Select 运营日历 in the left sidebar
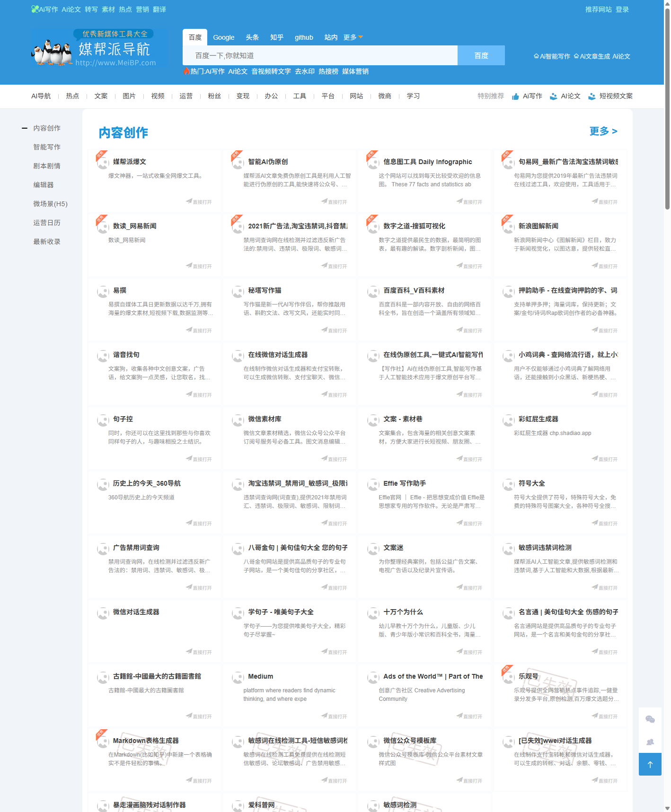Image resolution: width=671 pixels, height=812 pixels. pyautogui.click(x=47, y=223)
